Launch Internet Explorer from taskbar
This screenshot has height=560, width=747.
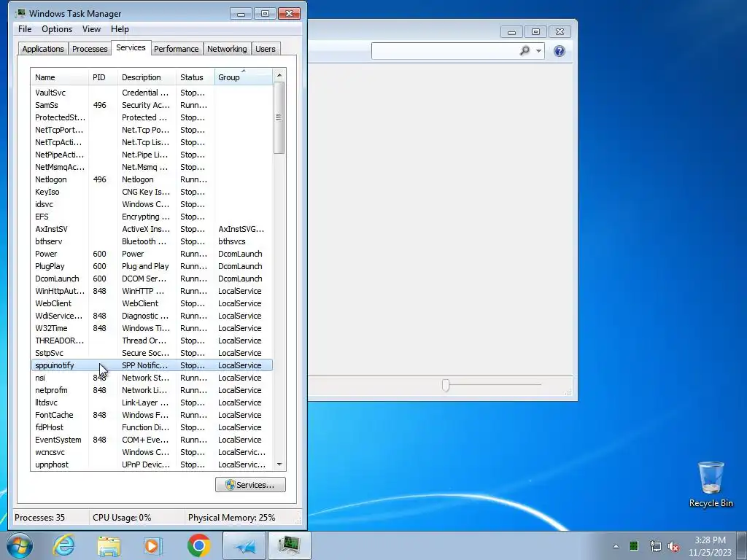point(63,545)
